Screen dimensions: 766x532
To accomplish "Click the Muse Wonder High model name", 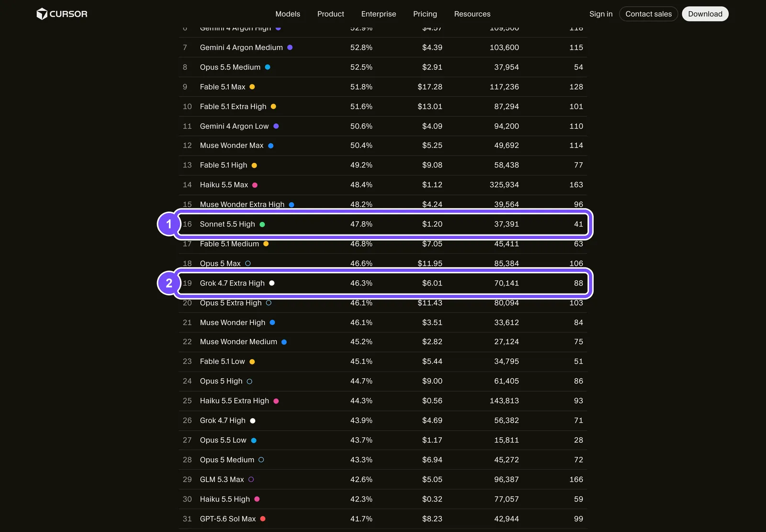I will [x=233, y=322].
